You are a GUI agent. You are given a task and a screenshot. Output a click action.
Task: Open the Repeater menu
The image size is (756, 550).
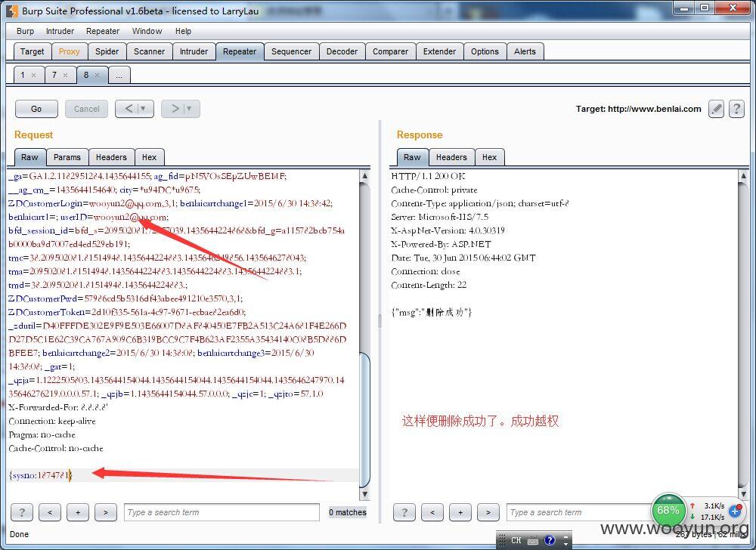[103, 31]
